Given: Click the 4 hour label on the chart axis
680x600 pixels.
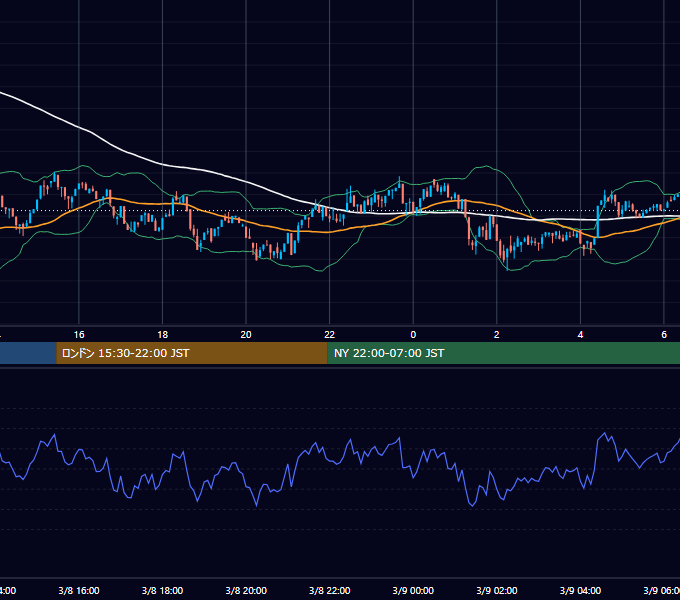Looking at the screenshot, I should tap(580, 335).
